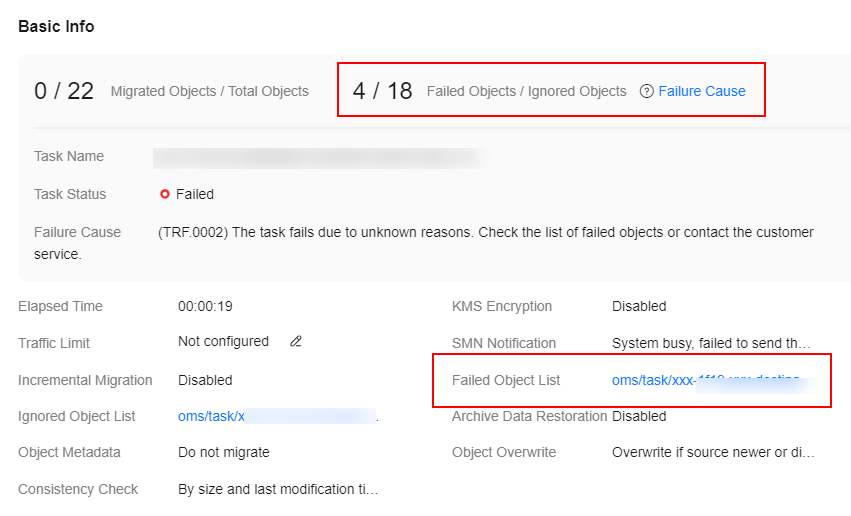The image size is (851, 516).
Task: Open the Failure Cause link
Action: 702,91
